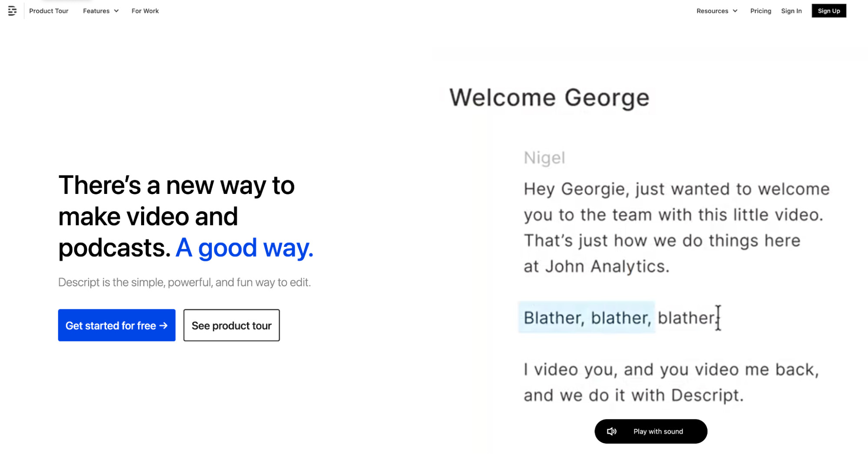Click the Sign In link
868x462 pixels.
(x=791, y=11)
